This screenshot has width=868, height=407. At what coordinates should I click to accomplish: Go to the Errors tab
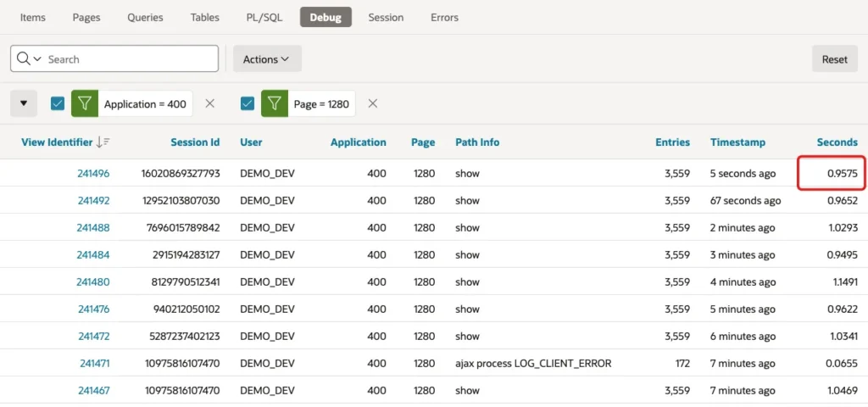point(444,17)
